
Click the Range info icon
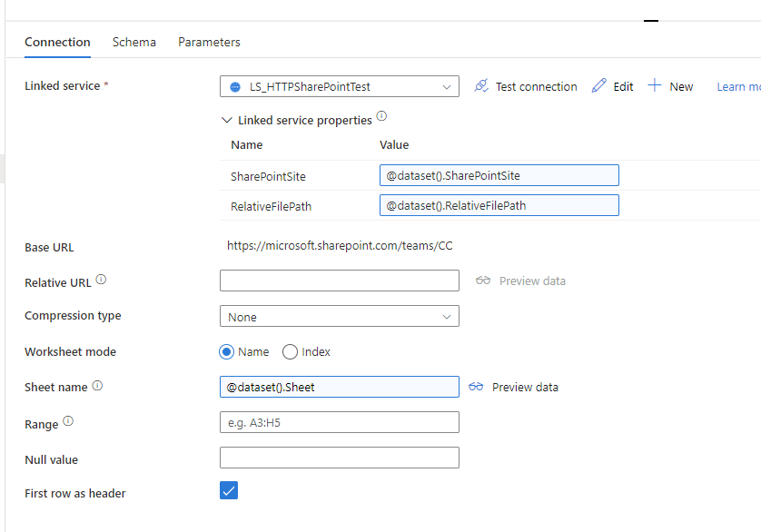68,422
